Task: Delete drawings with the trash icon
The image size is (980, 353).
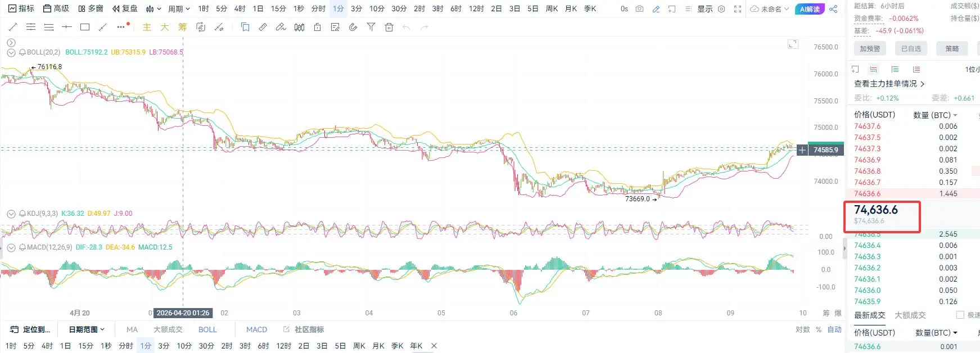Action: point(389,27)
